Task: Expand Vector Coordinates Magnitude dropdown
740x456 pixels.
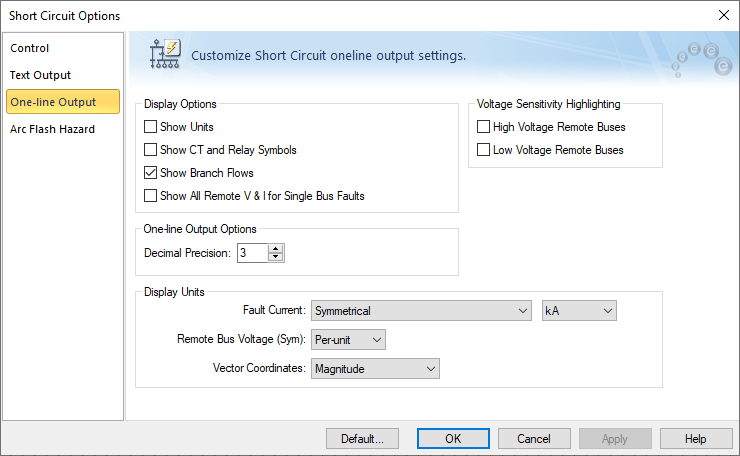Action: (x=375, y=369)
